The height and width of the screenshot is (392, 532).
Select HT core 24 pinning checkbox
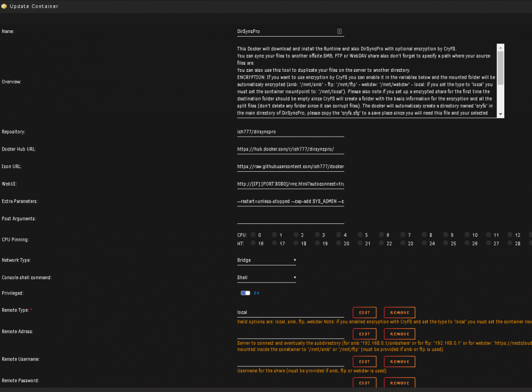click(424, 243)
